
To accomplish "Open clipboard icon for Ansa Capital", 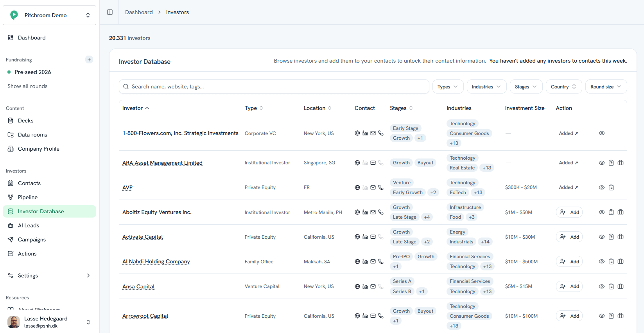I will click(x=611, y=286).
